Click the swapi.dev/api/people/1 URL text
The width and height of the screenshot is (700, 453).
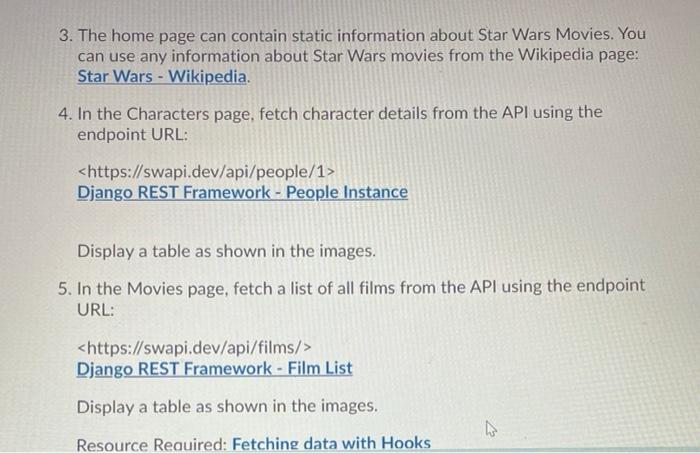(206, 171)
